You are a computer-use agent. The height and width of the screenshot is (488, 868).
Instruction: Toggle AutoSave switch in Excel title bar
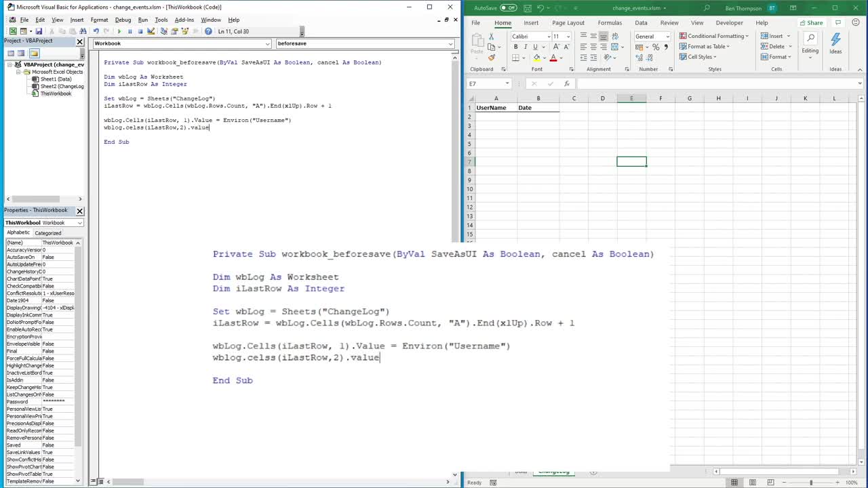[x=508, y=7]
